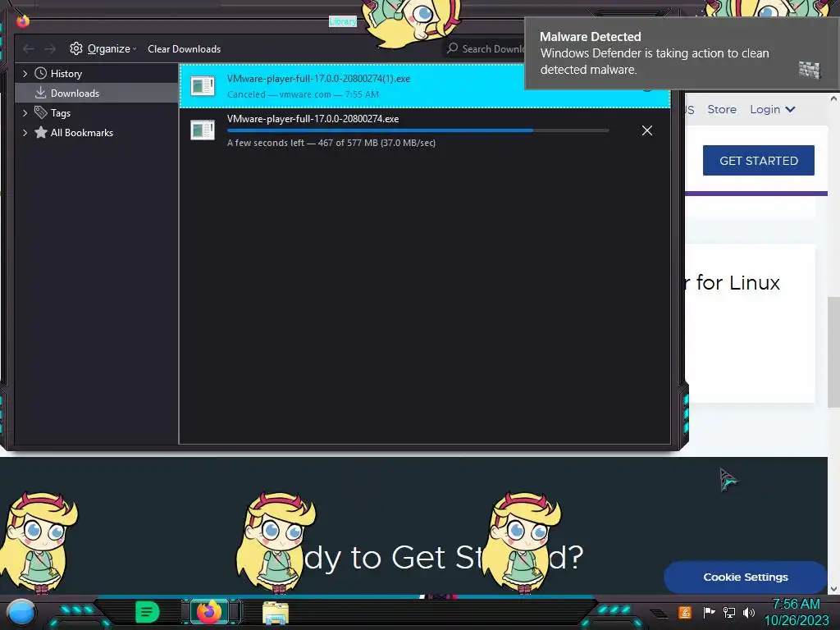Clear Downloads list

coord(185,48)
